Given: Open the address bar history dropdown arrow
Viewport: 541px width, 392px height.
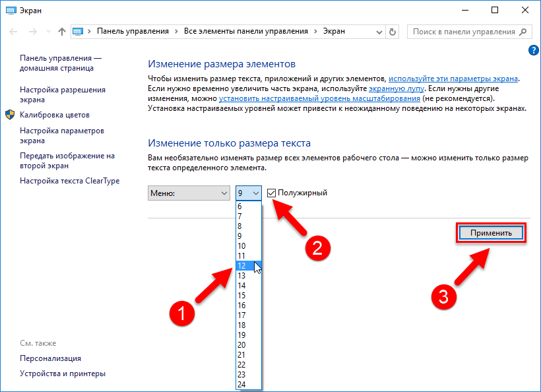Looking at the screenshot, I should click(379, 32).
